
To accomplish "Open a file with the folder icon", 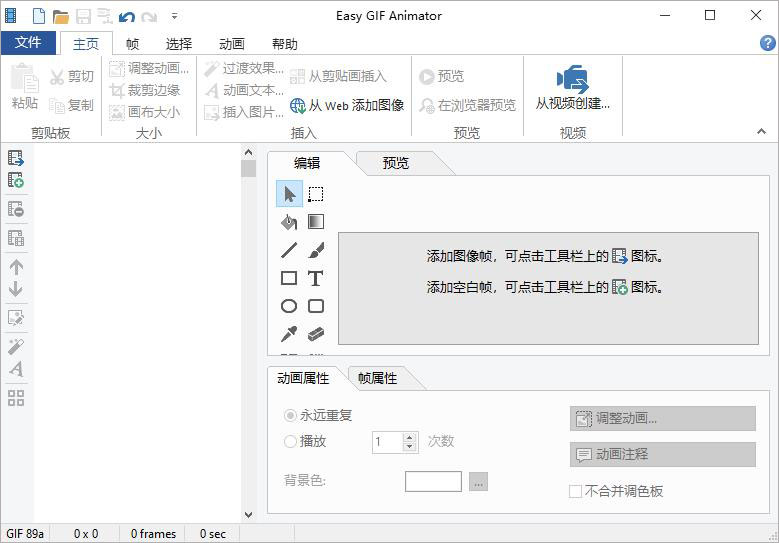I will (x=61, y=16).
